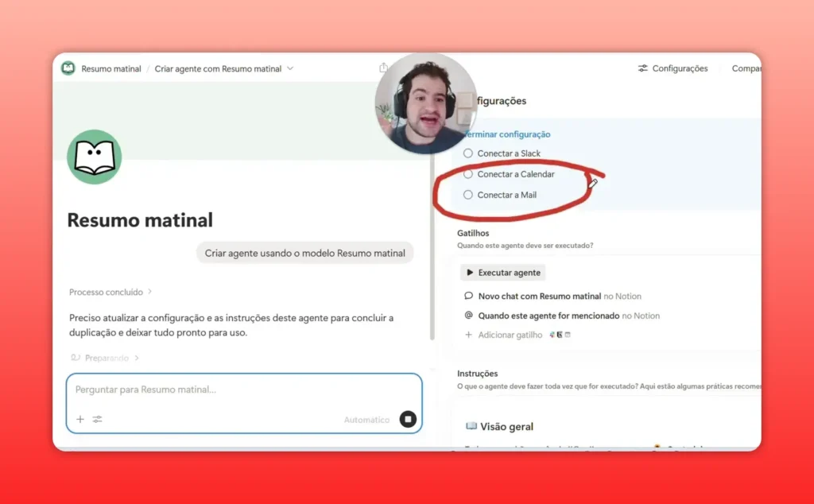This screenshot has width=814, height=504.
Task: Open the Automático response mode selector
Action: click(366, 419)
